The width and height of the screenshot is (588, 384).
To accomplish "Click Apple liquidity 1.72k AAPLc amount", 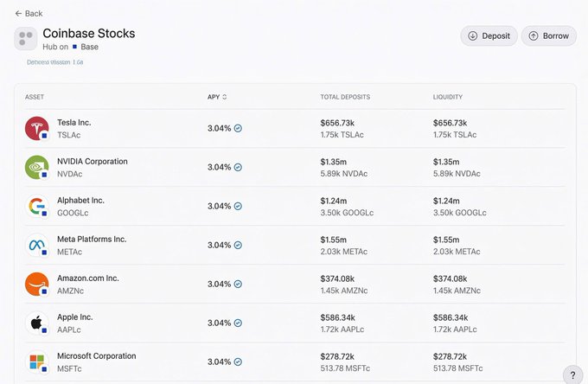I will (x=455, y=330).
